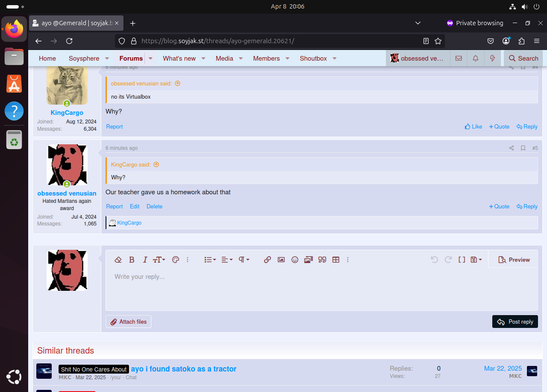547x392 pixels.
Task: Click Post reply button
Action: (x=515, y=322)
